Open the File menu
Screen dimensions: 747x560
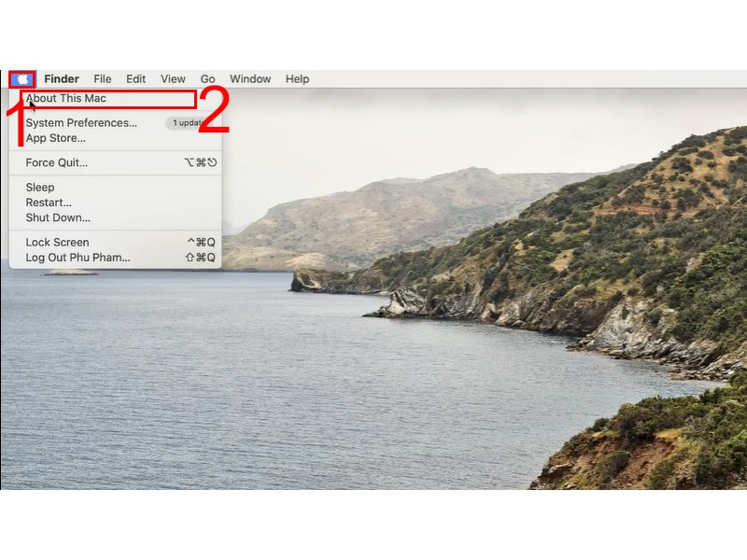tap(103, 79)
